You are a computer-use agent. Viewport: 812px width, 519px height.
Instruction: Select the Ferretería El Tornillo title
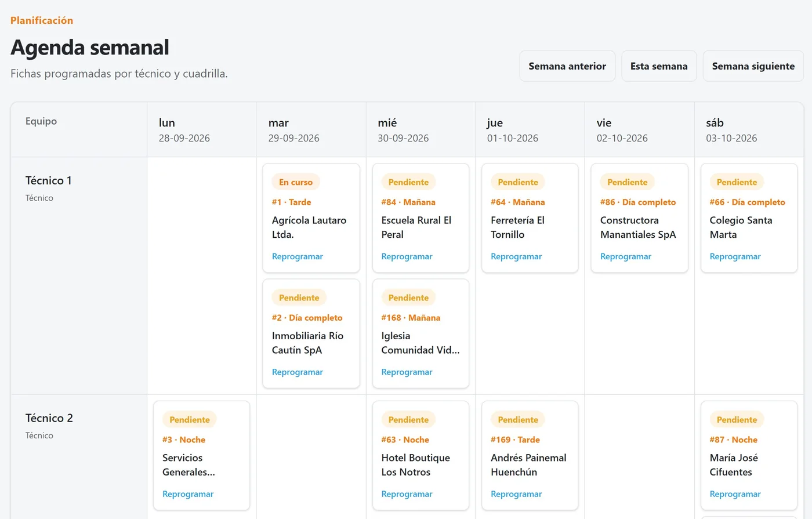pyautogui.click(x=518, y=227)
